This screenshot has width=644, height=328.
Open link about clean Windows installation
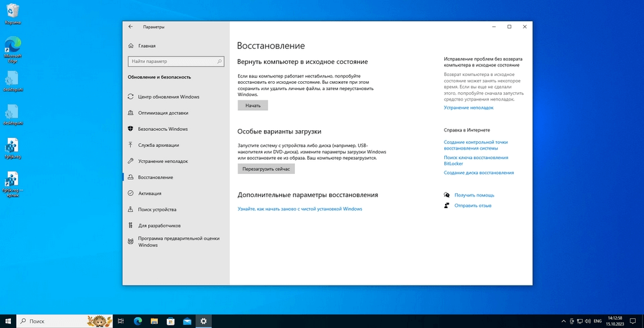[x=299, y=209]
